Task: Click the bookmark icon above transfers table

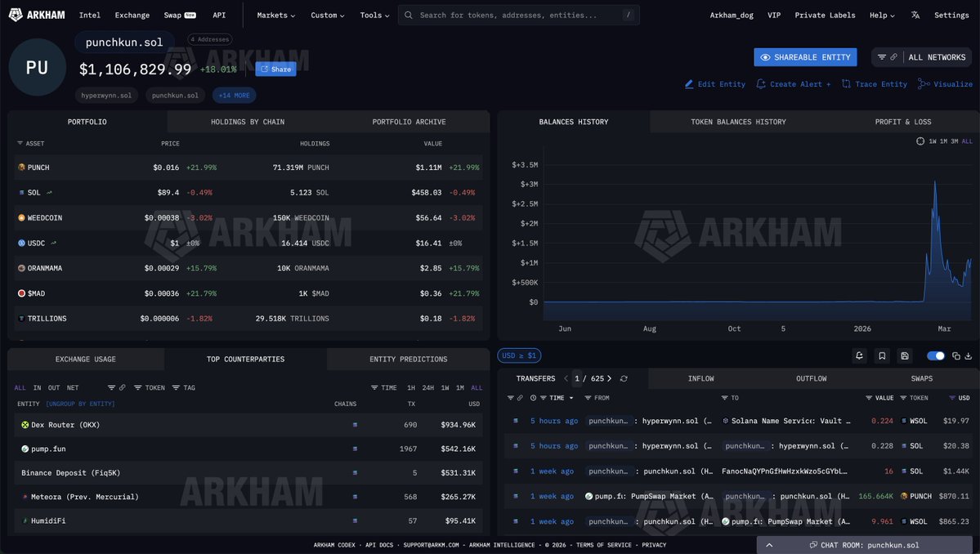Action: click(x=882, y=355)
